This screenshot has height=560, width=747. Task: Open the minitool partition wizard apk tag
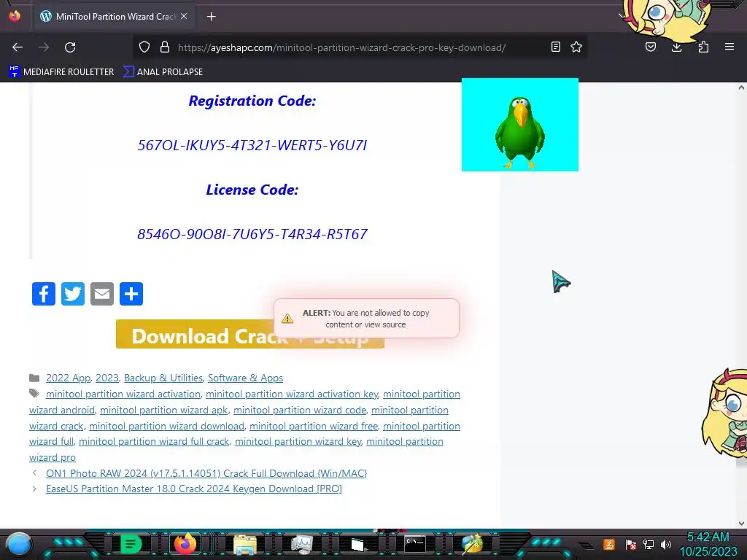tap(164, 410)
